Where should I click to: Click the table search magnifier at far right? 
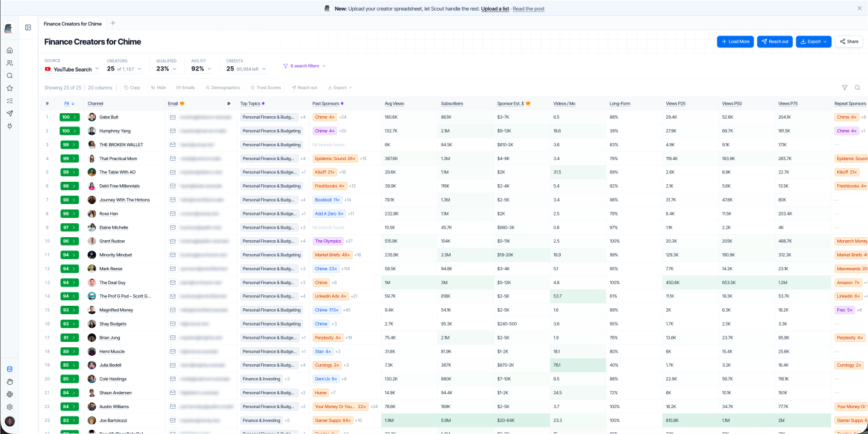857,87
